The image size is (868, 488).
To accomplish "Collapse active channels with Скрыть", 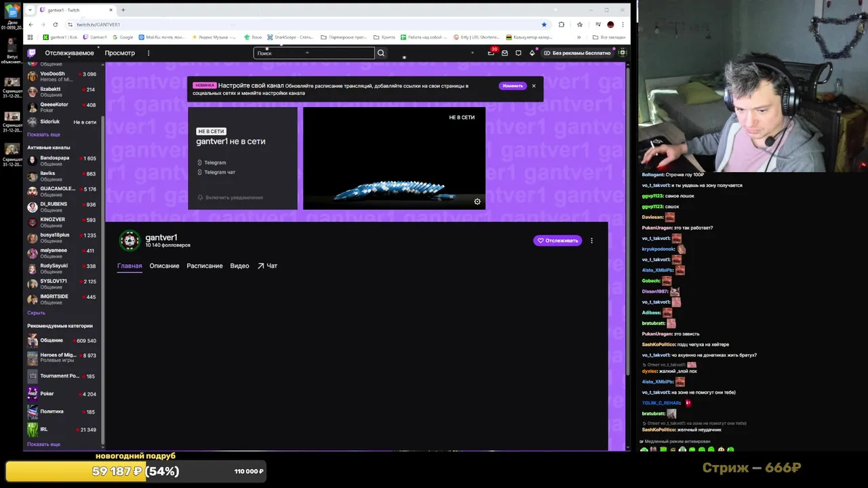I will point(36,312).
